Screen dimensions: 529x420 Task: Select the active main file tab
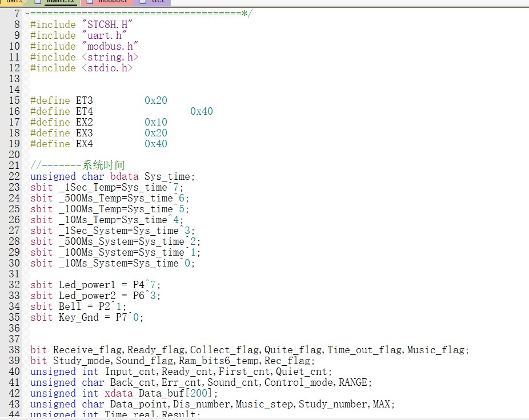(60, 2)
